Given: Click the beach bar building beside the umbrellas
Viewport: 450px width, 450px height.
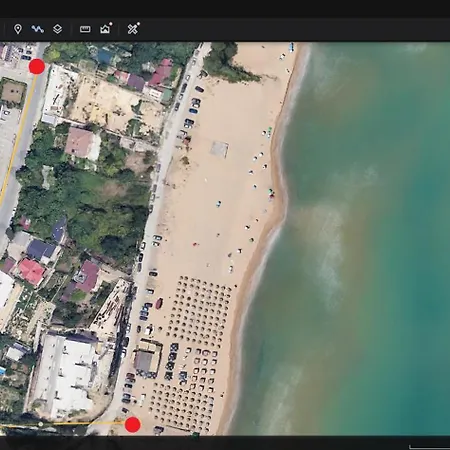Looking at the screenshot, I should pos(148,359).
